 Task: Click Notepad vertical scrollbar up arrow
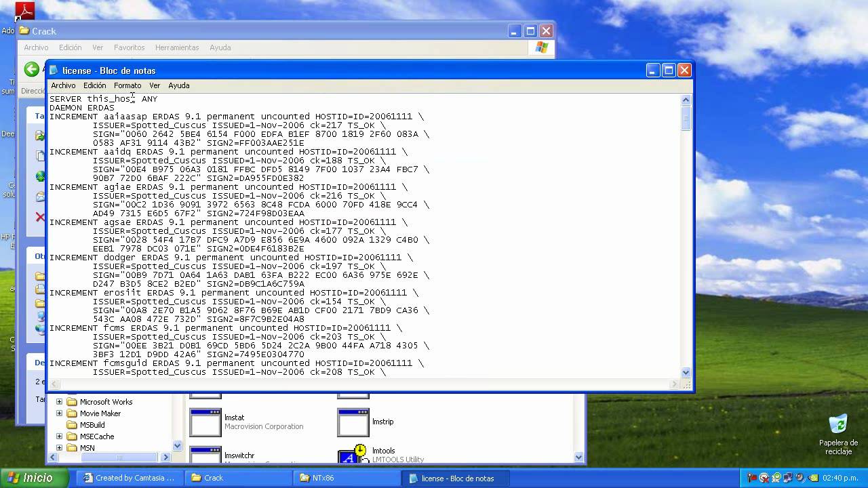coord(686,100)
